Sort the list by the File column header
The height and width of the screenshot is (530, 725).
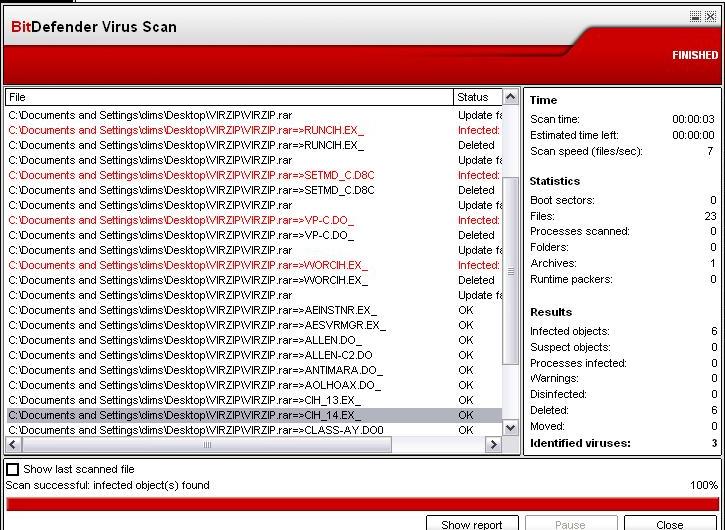click(x=229, y=97)
